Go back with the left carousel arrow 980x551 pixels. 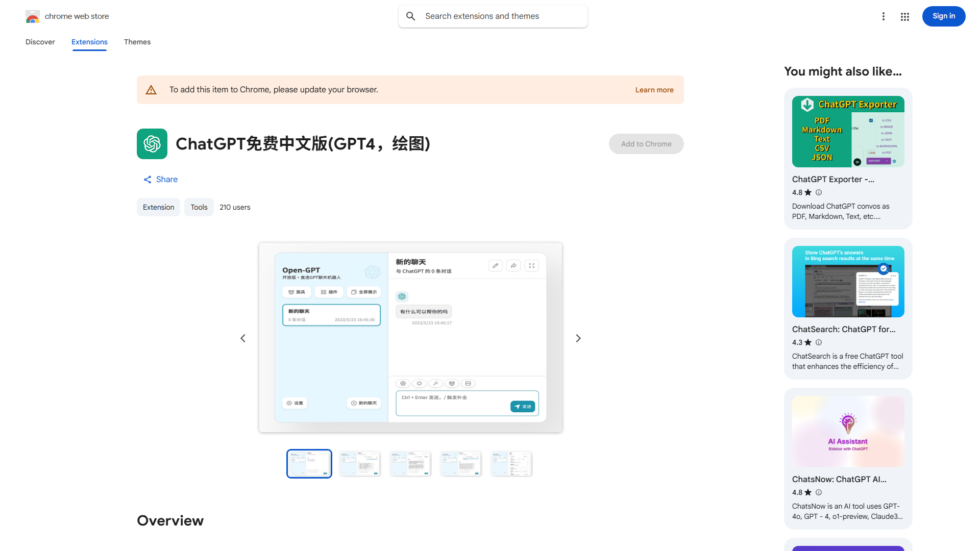point(243,338)
